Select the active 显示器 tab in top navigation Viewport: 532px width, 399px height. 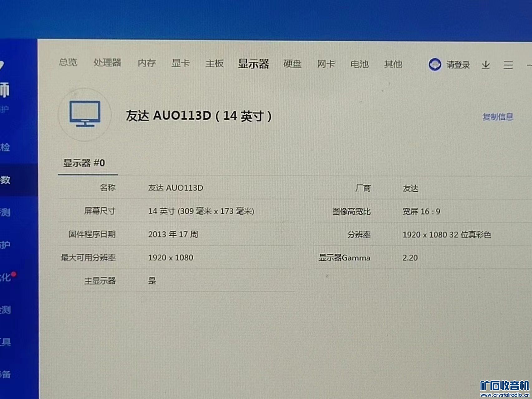(254, 64)
